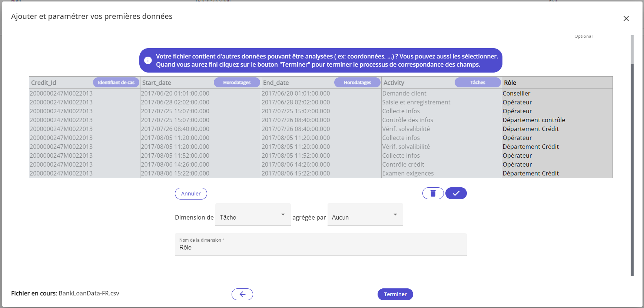Click the Horodatages badge on End_date
This screenshot has height=308, width=644.
click(x=357, y=83)
